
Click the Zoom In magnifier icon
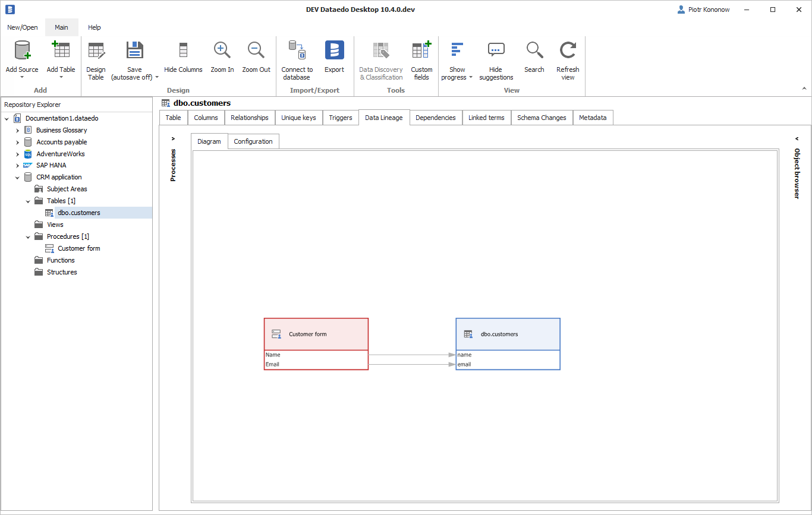pos(222,51)
